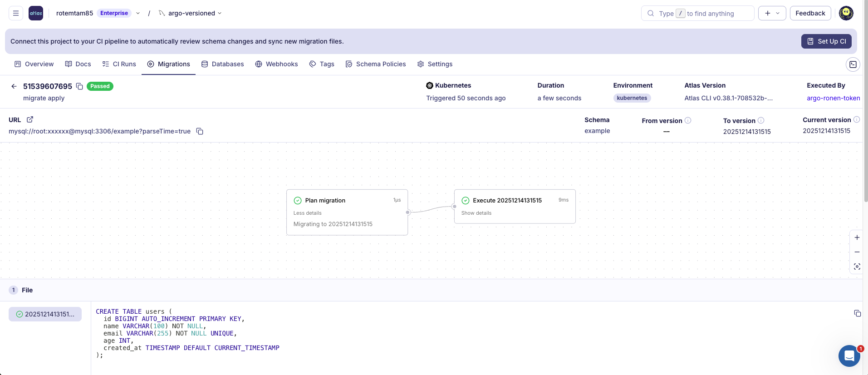Open the Settings tab
868x375 pixels.
point(435,64)
